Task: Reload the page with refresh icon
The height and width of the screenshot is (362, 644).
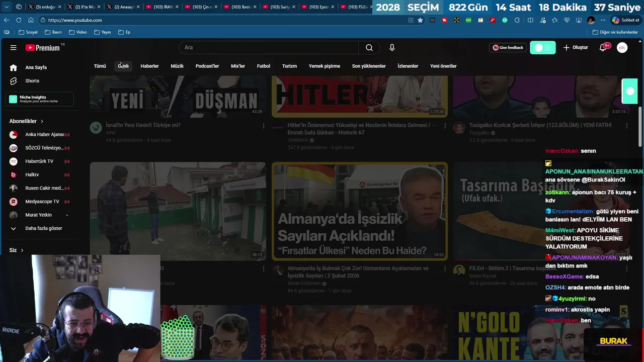Action: pos(19,20)
